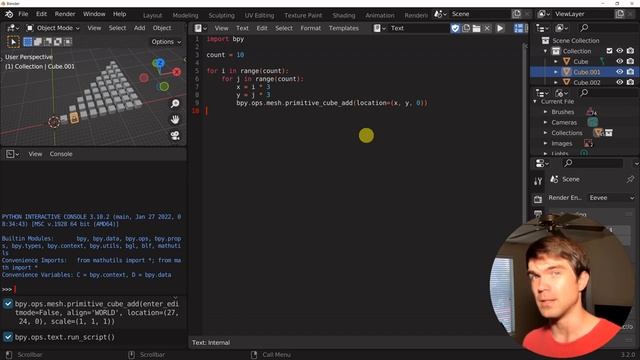
Task: Open the Format menu in text editor
Action: (x=311, y=28)
